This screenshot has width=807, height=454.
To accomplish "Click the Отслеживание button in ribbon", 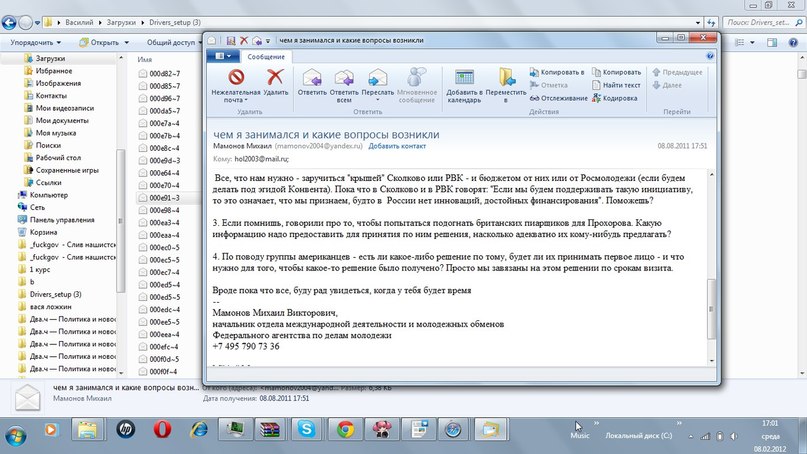I will [x=558, y=98].
